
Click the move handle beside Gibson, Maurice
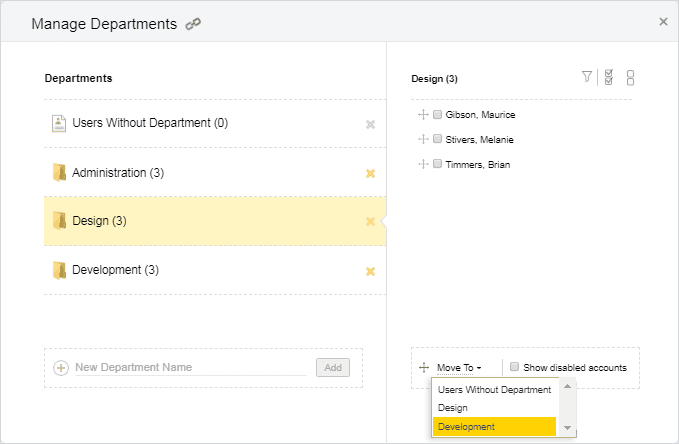click(x=423, y=114)
